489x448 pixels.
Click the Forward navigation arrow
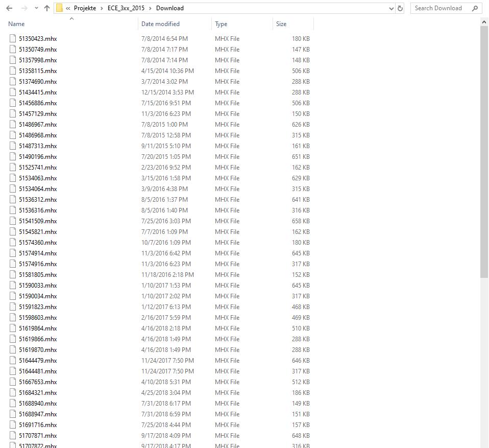[25, 9]
